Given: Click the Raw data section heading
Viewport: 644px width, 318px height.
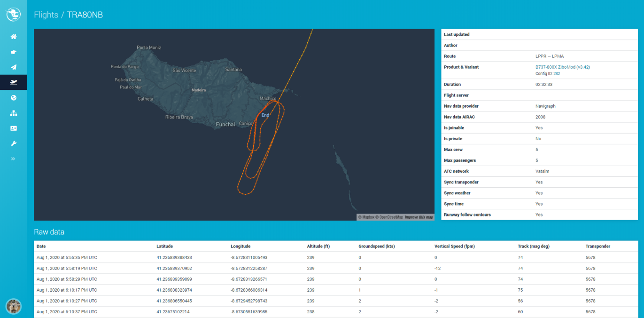Looking at the screenshot, I should pos(49,232).
